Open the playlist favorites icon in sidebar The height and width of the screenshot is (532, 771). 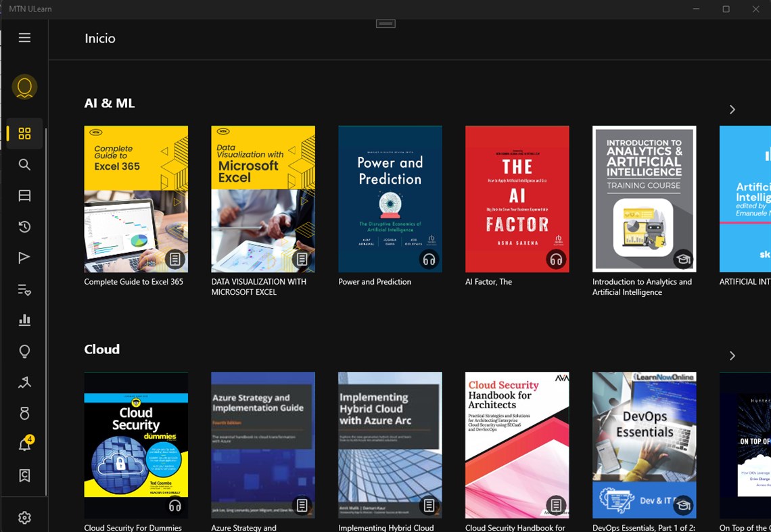coord(24,289)
